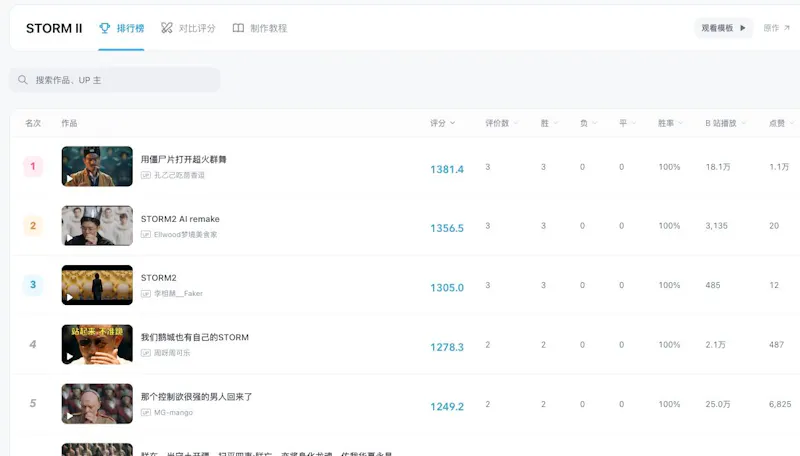Click the magnifier icon in the search box
Screen dimensions: 800x456
coord(22,80)
